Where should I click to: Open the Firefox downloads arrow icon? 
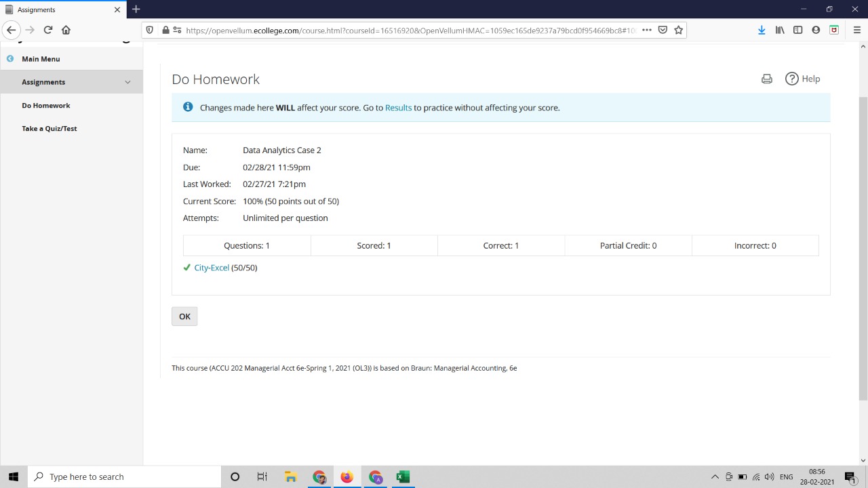762,30
